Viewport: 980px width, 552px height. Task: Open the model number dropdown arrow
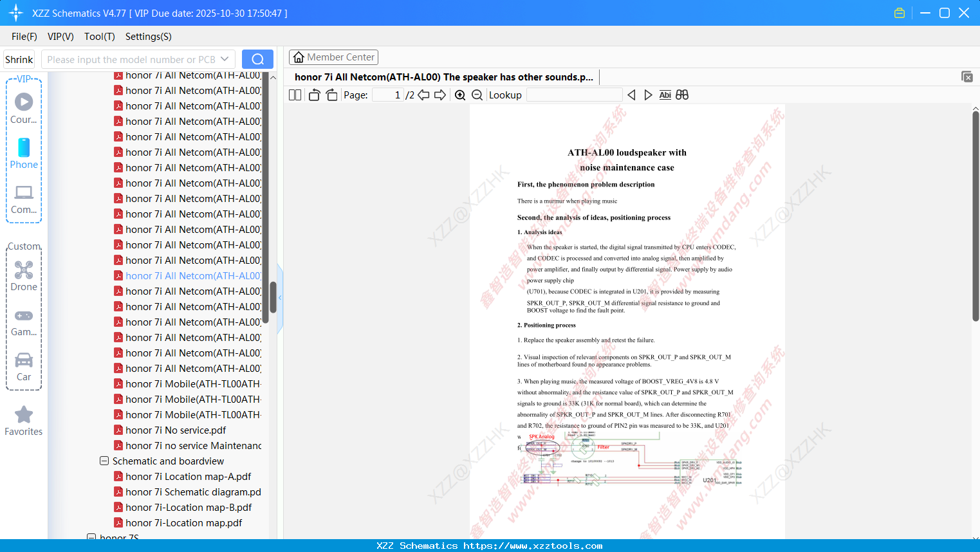[225, 59]
